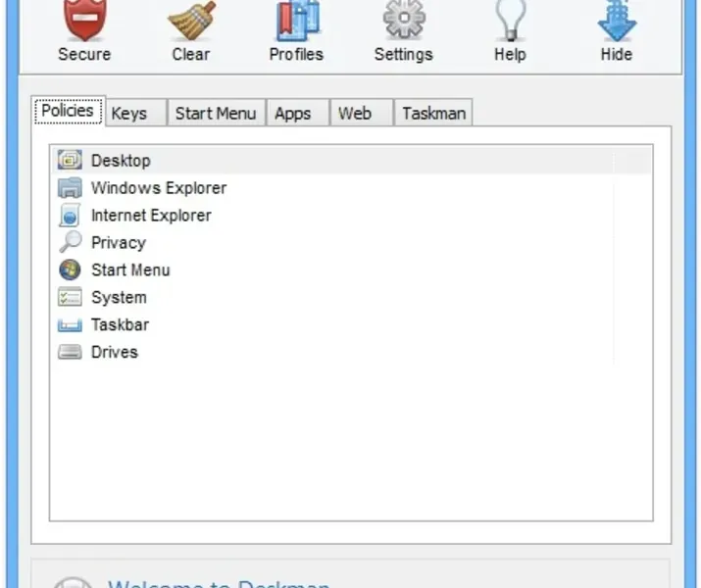Select the Desktop policy icon

pos(70,160)
